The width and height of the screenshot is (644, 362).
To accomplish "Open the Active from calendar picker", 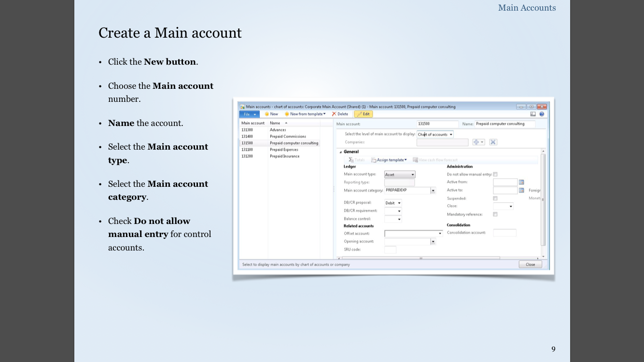I will click(521, 182).
